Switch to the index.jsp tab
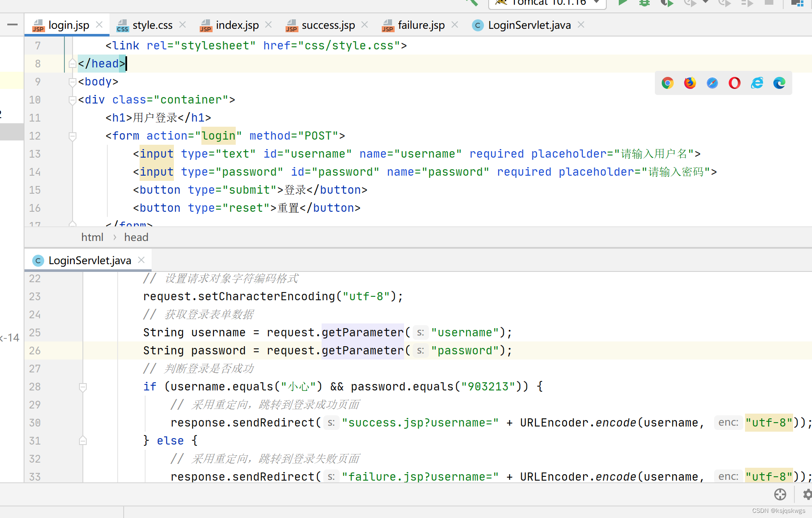The height and width of the screenshot is (518, 812). [237, 25]
